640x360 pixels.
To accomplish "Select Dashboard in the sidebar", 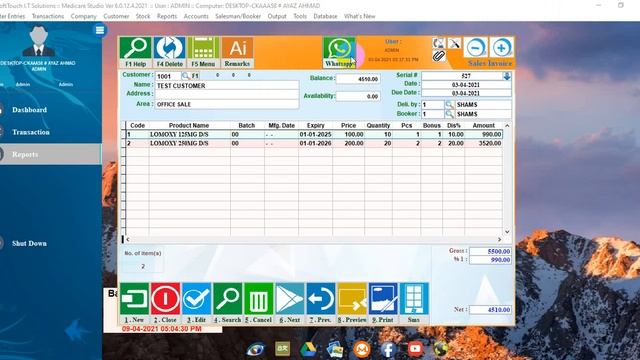I will pyautogui.click(x=29, y=110).
